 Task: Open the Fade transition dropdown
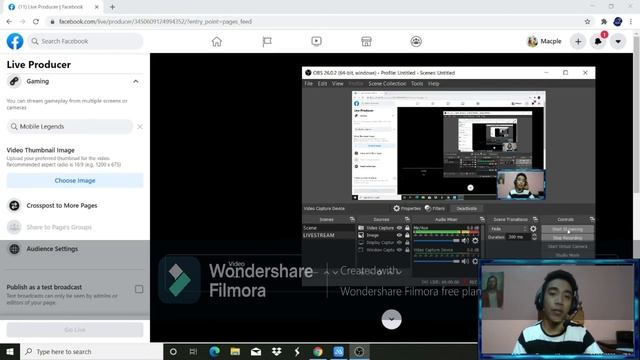click(x=508, y=229)
